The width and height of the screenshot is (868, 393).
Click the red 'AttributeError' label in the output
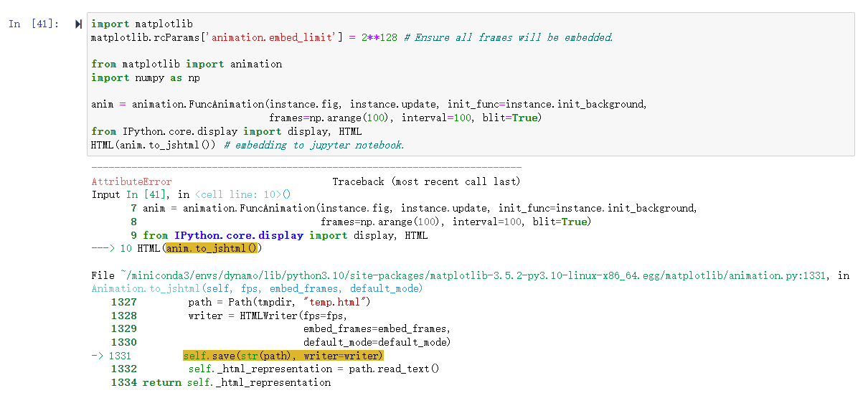132,181
